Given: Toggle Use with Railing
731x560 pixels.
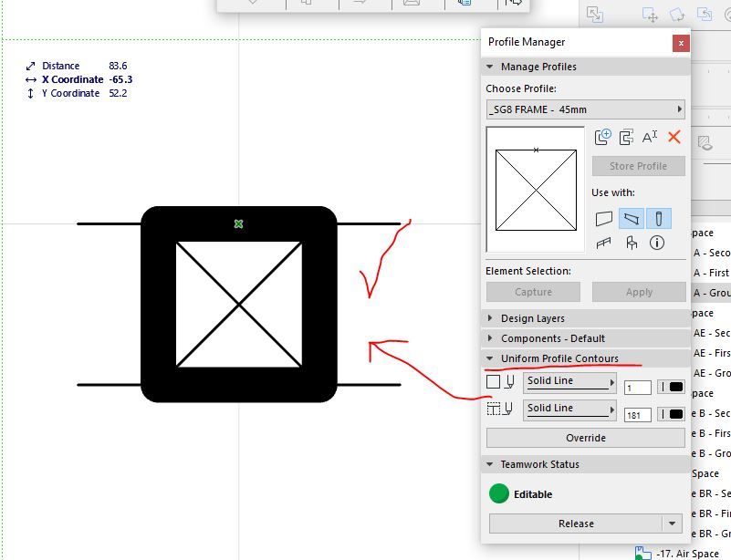Looking at the screenshot, I should [x=604, y=243].
